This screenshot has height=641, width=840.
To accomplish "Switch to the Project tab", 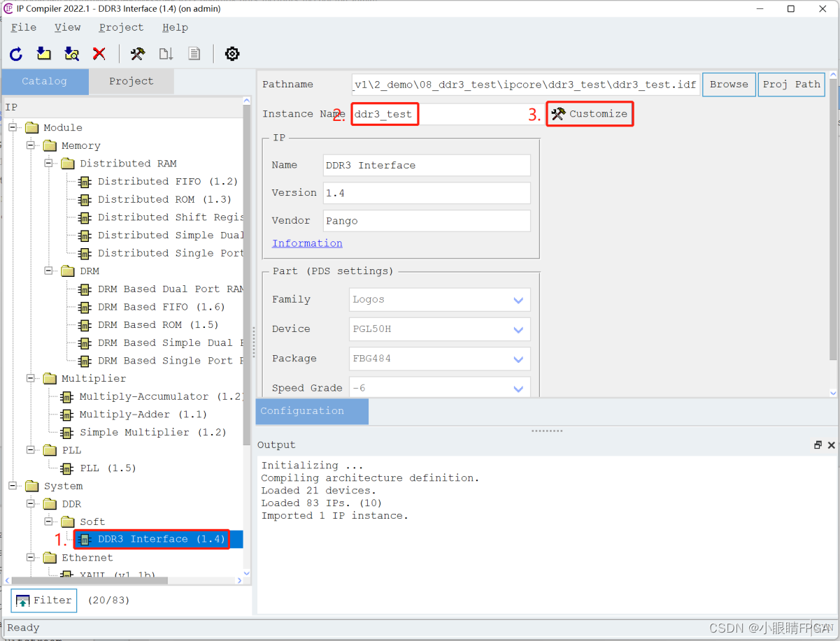I will pos(131,82).
